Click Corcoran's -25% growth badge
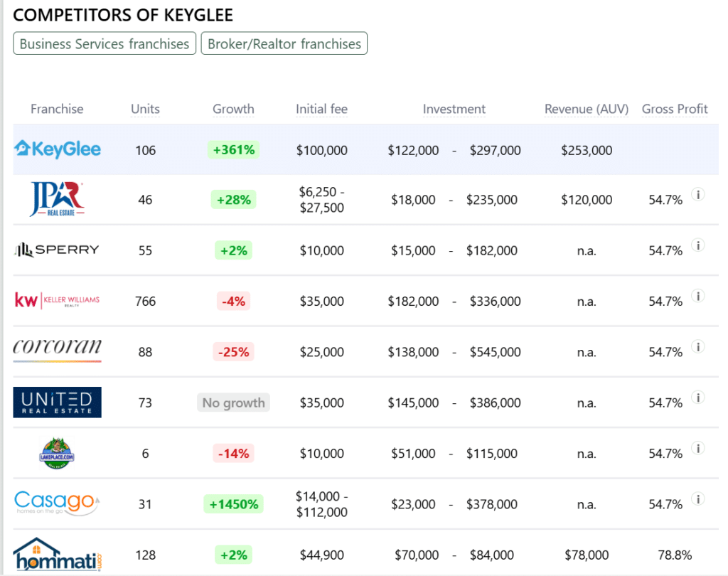The image size is (728, 576). (233, 351)
